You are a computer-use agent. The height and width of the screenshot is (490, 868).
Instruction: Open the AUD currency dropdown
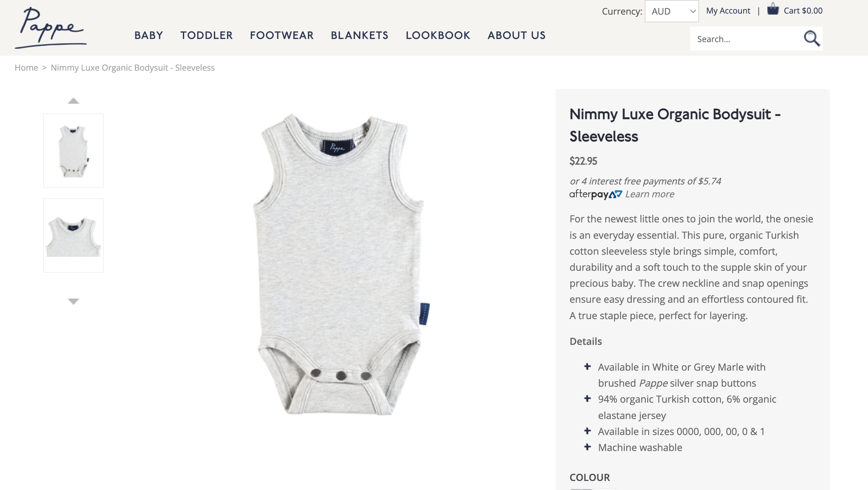click(672, 11)
